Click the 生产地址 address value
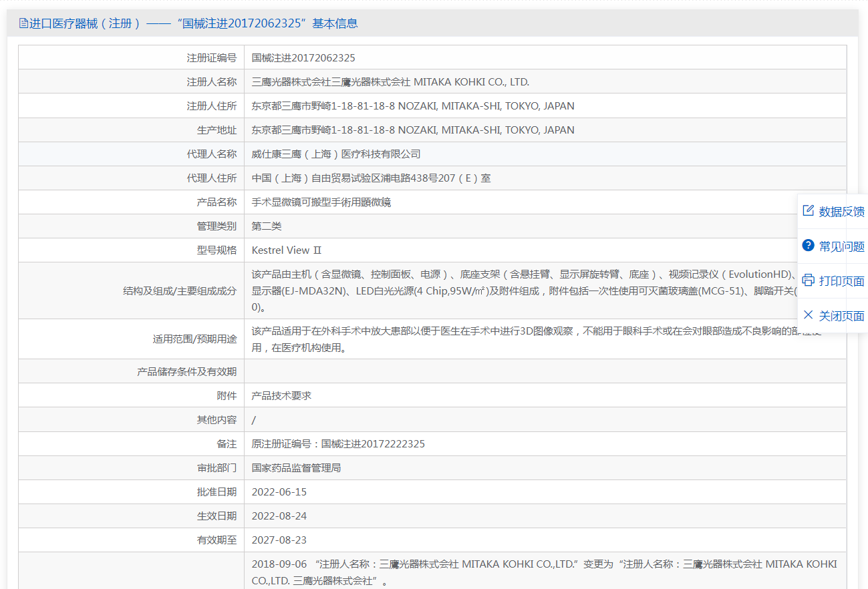The height and width of the screenshot is (589, 868). click(x=413, y=130)
